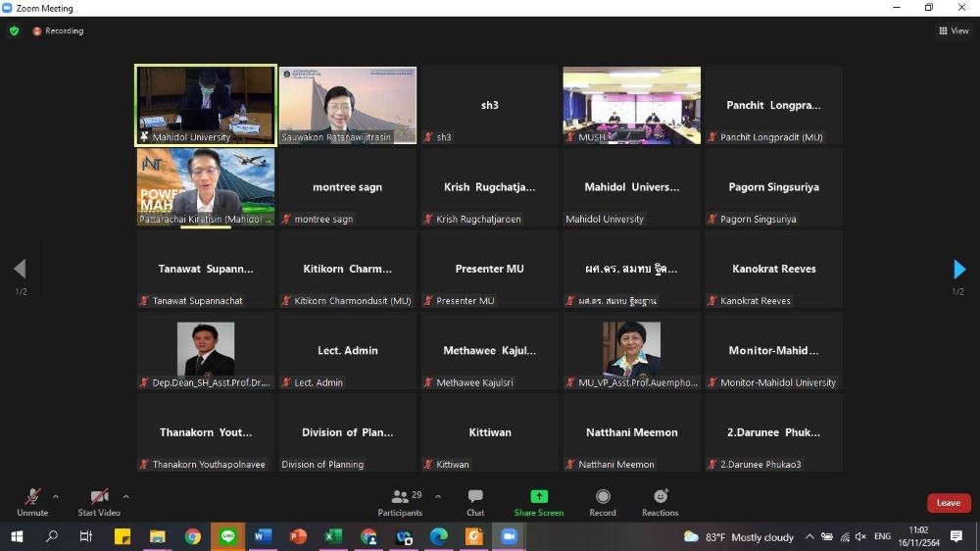The image size is (980, 551).
Task: Open the LINE app in taskbar
Action: [227, 536]
